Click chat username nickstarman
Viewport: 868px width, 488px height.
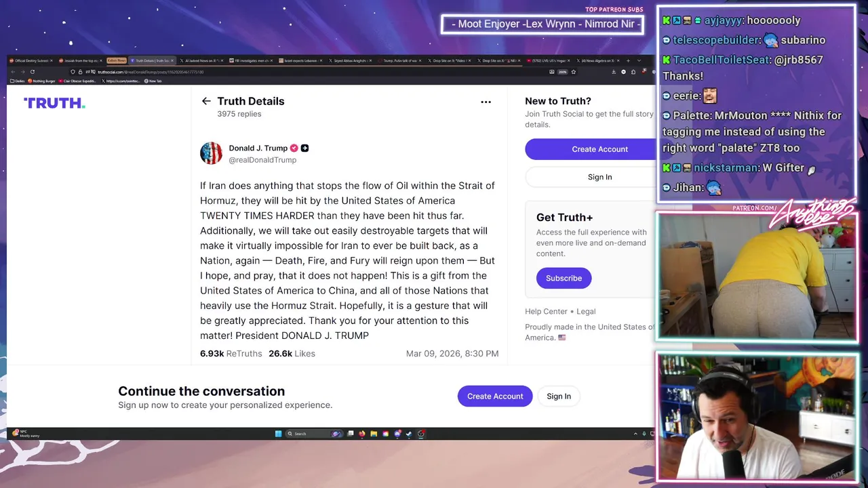(726, 167)
